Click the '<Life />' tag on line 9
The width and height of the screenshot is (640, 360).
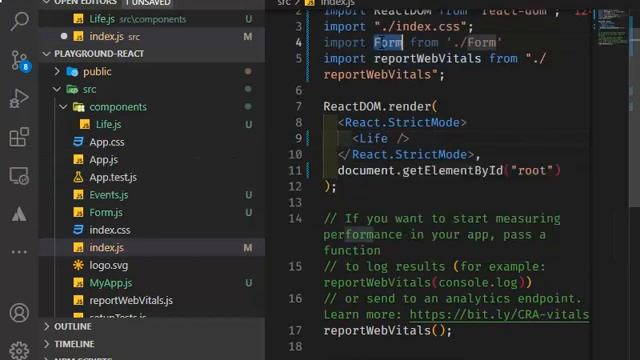tap(380, 138)
